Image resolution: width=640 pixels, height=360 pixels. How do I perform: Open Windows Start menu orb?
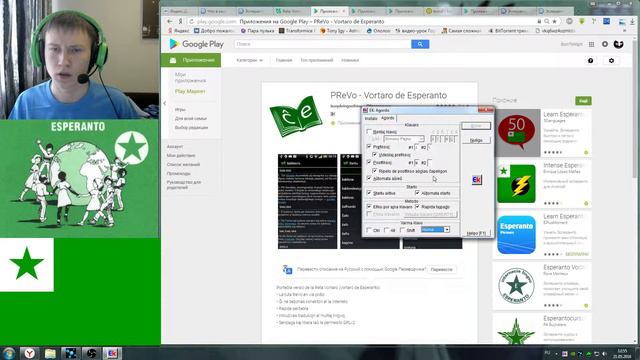coord(8,353)
